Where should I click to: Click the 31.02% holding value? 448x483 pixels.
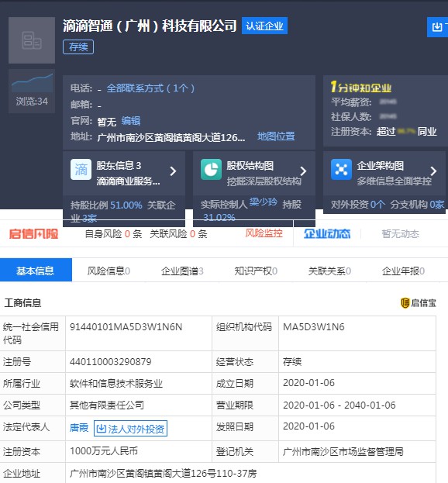(x=219, y=217)
